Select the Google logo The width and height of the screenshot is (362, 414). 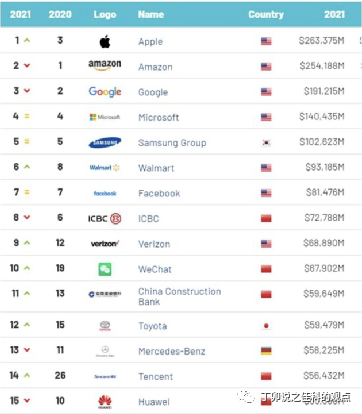tap(105, 92)
